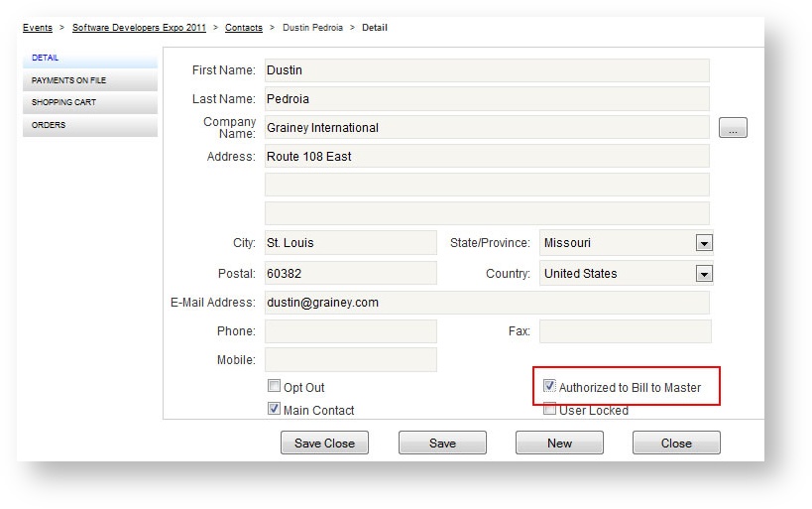
Task: Open the State/Province dropdown
Action: pyautogui.click(x=704, y=243)
